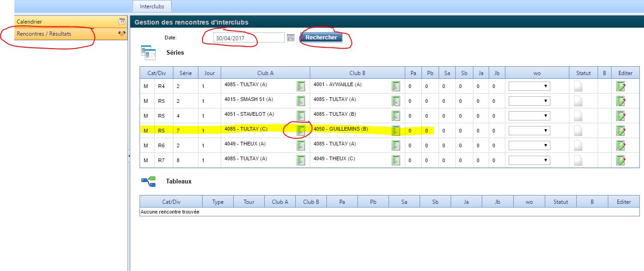Open wo dropdown for SMASH 51 row
The image size is (644, 271).
click(529, 101)
